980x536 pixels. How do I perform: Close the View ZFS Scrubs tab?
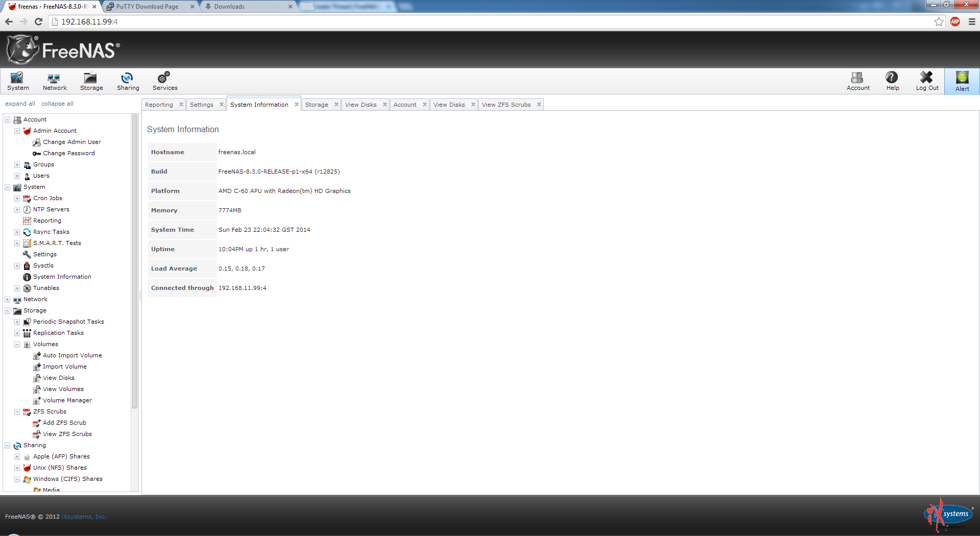coord(539,105)
